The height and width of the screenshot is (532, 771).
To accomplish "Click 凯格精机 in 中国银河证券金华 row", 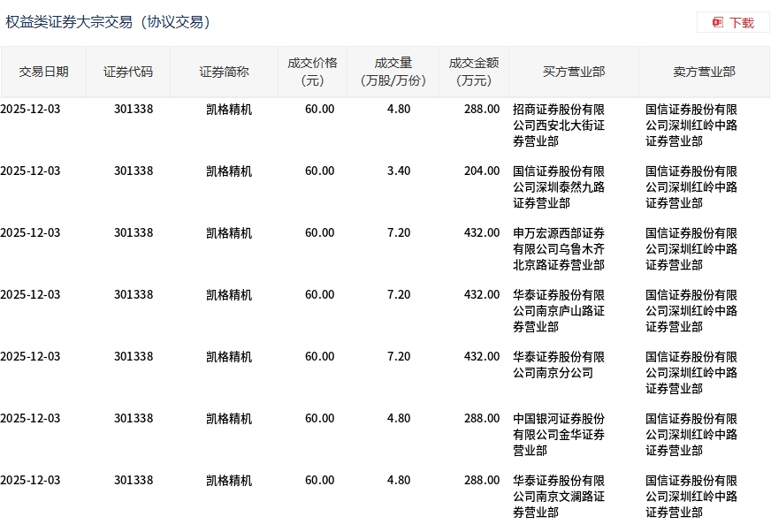I will click(x=229, y=418).
